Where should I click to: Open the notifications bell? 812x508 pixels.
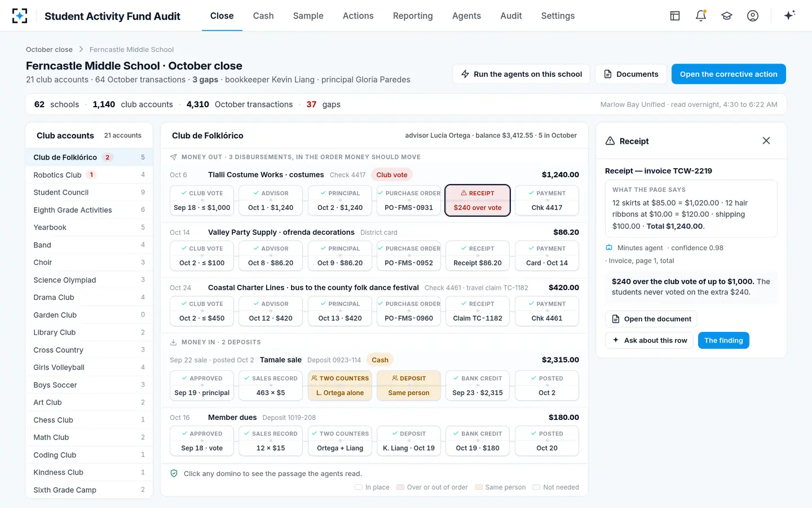(701, 16)
